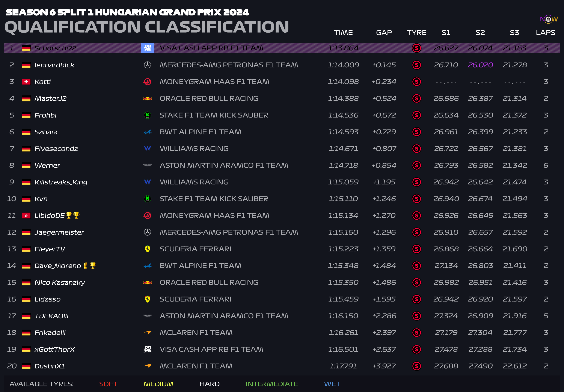Click position number 10 beside Kvn

pos(12,199)
